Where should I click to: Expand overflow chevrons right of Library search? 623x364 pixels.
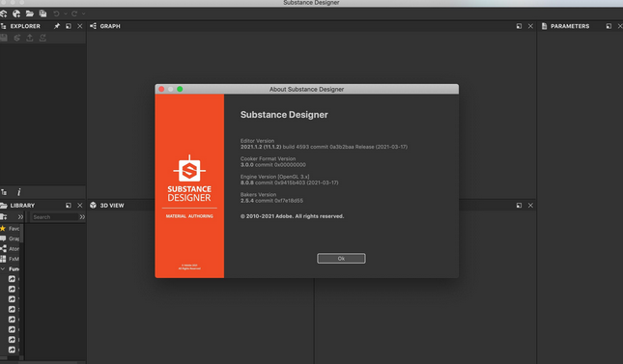pyautogui.click(x=82, y=217)
